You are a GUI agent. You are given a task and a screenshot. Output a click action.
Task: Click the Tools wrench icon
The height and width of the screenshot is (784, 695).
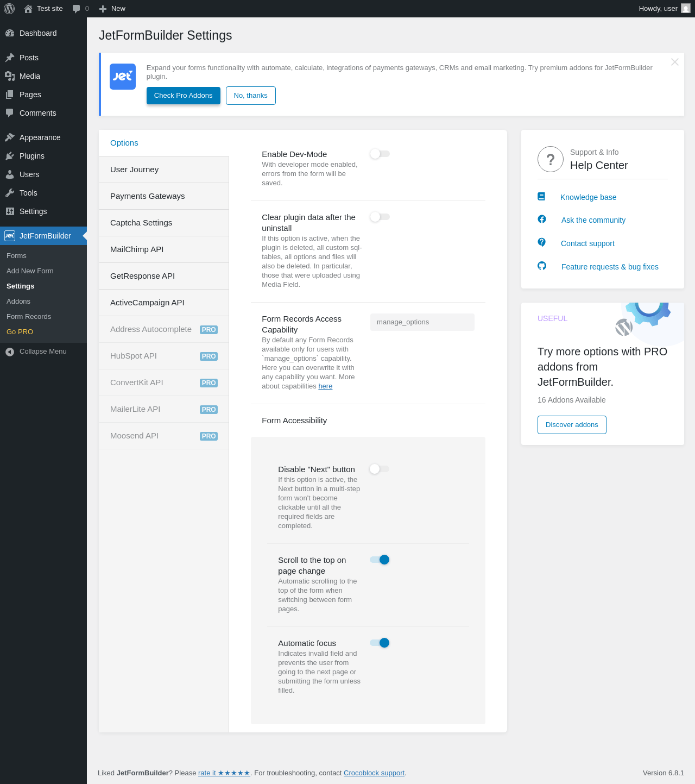click(10, 193)
